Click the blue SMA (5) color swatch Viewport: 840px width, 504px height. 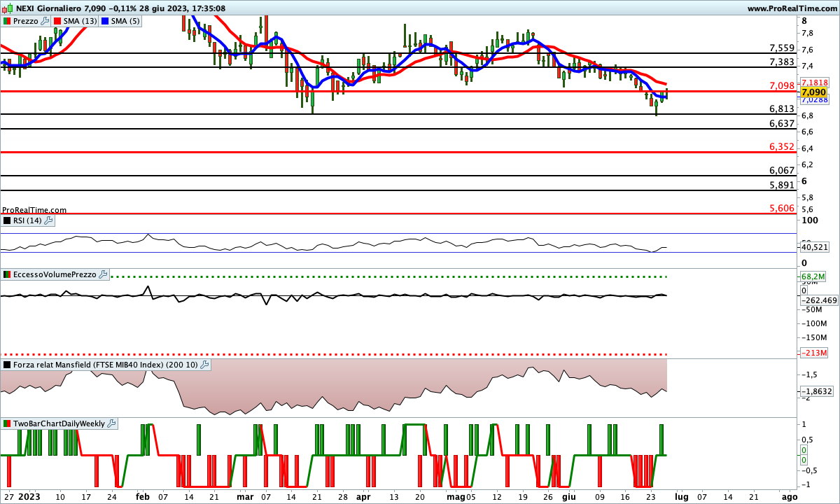(x=106, y=22)
